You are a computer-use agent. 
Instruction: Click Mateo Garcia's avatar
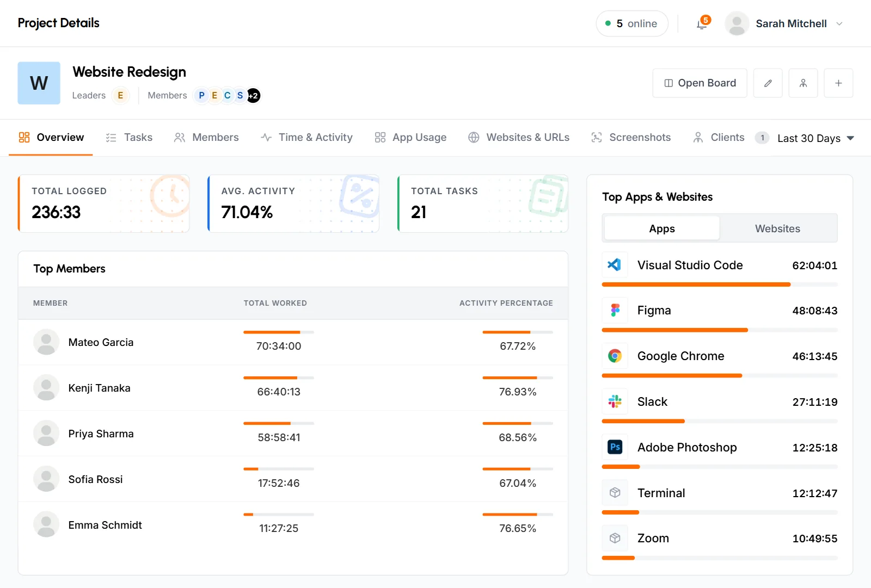(46, 342)
